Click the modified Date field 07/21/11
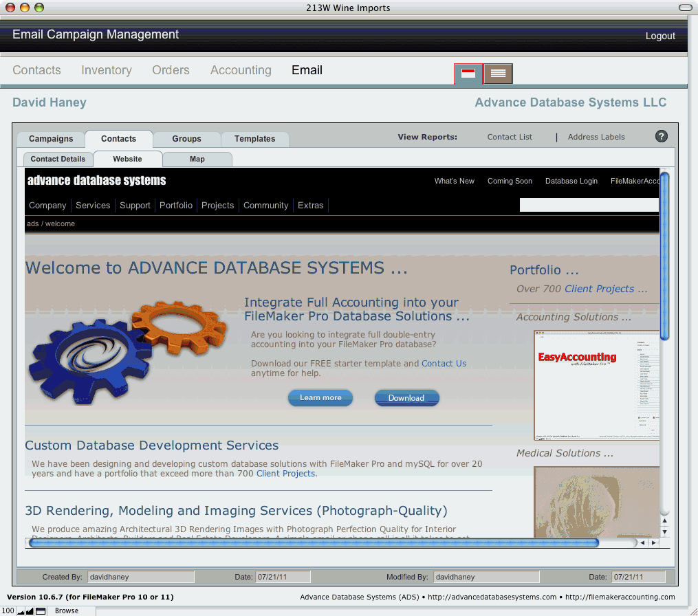This screenshot has height=616, width=698. tap(638, 577)
